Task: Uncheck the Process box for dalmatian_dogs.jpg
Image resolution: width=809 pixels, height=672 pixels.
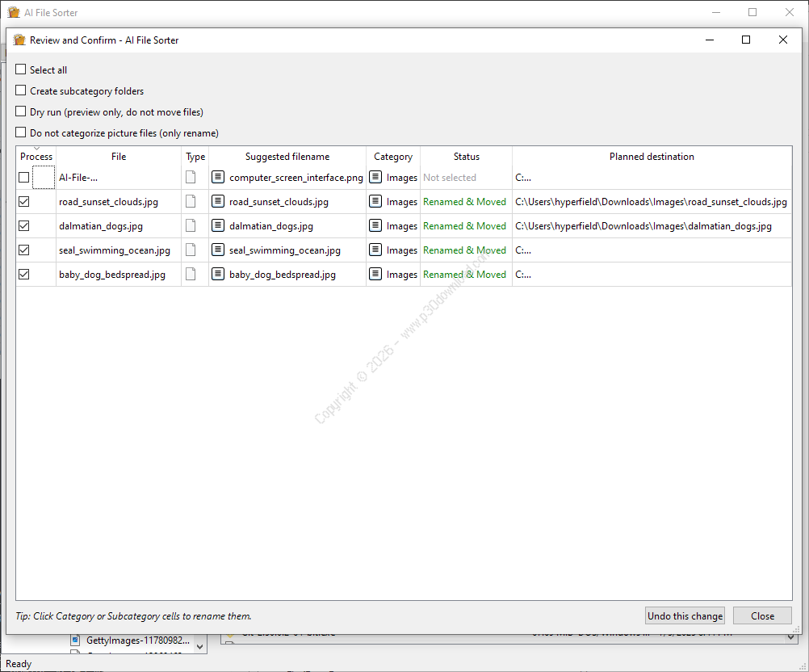Action: (24, 226)
